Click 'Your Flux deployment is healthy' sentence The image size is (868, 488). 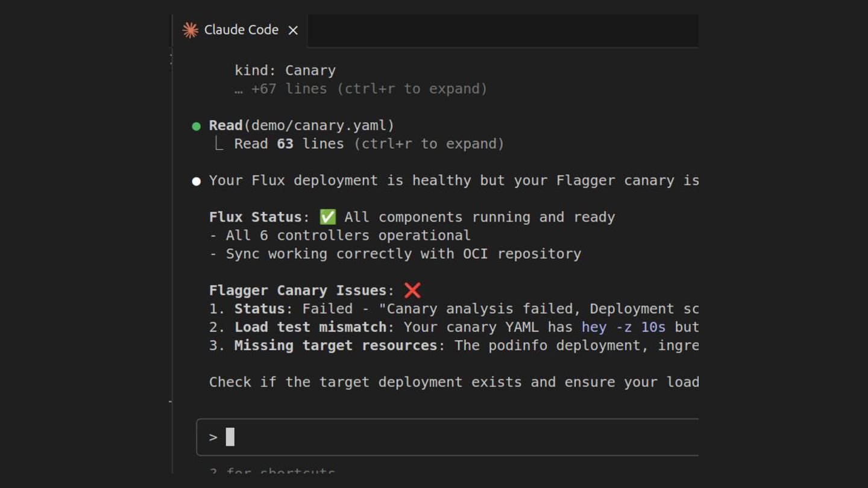point(454,181)
